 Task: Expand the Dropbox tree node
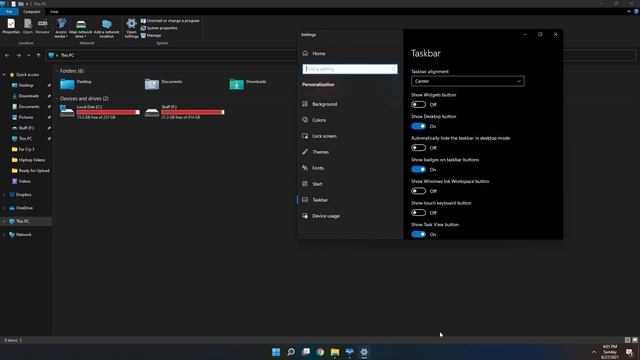point(4,195)
